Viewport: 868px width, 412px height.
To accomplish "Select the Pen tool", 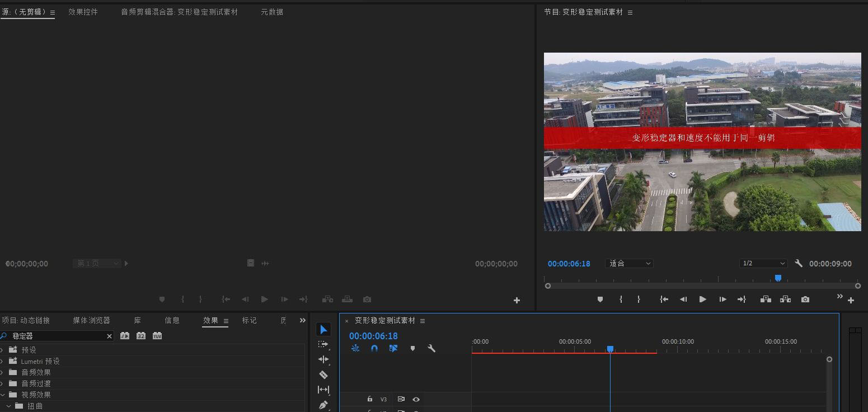I will 323,405.
